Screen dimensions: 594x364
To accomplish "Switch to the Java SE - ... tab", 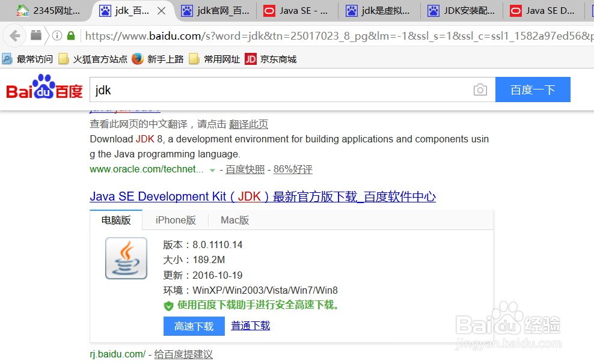I will pyautogui.click(x=296, y=11).
